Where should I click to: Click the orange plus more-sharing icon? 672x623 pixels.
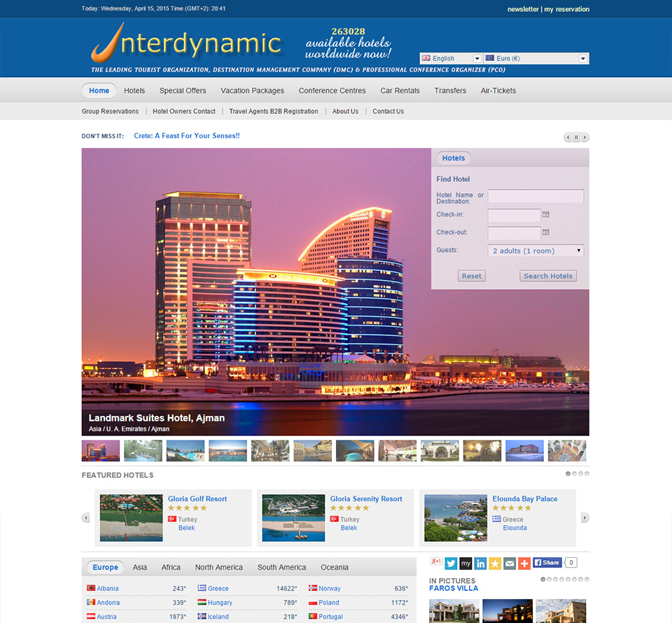(524, 563)
